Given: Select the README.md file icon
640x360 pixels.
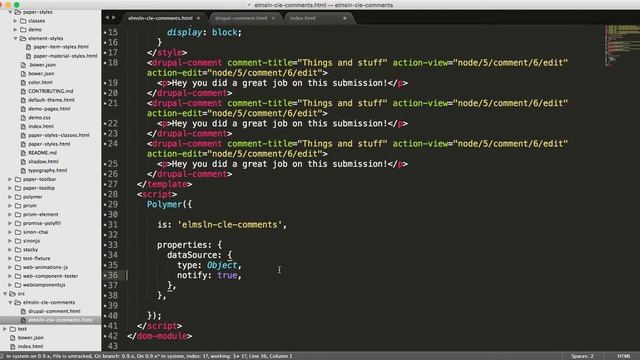Looking at the screenshot, I should [x=23, y=153].
